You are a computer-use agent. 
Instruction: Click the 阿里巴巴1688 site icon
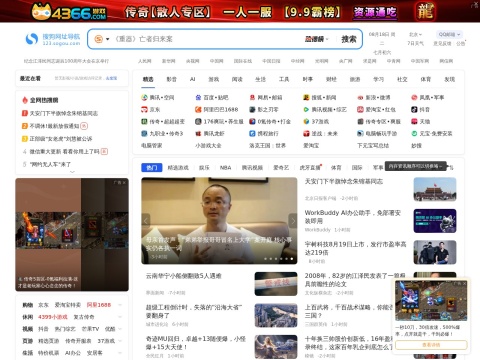(198, 109)
